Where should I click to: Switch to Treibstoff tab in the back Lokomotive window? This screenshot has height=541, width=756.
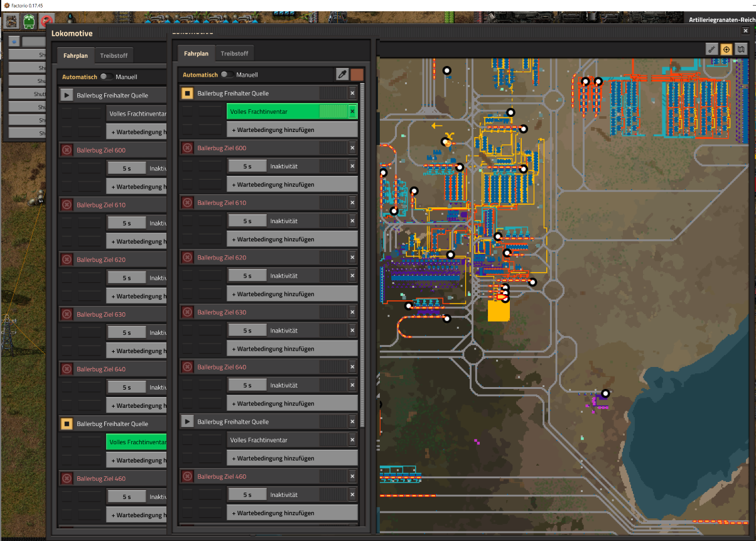[114, 55]
